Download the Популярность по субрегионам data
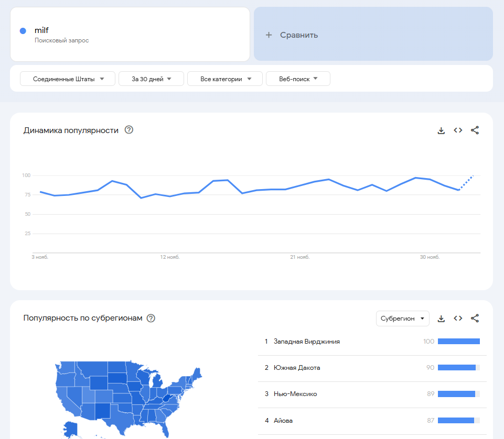Image resolution: width=504 pixels, height=439 pixels. tap(441, 319)
